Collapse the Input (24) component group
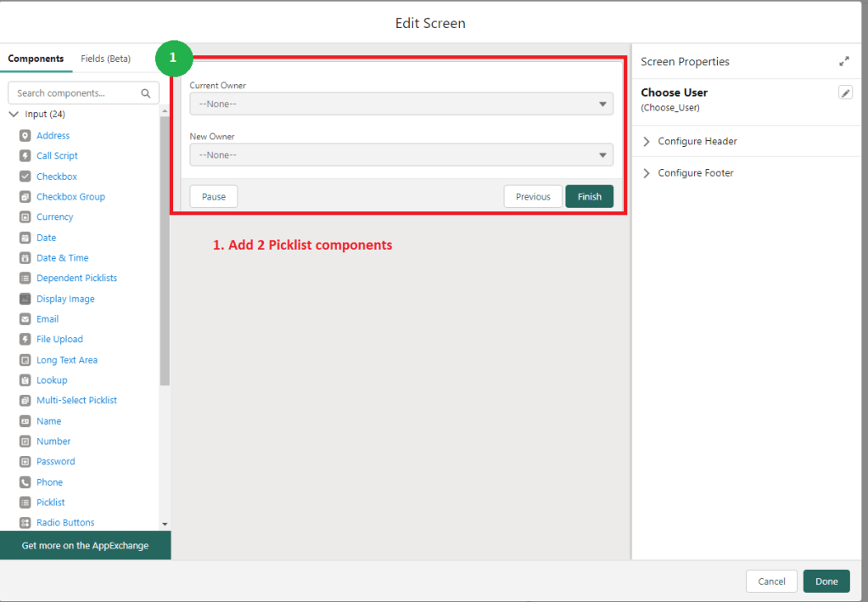Viewport: 868px width, 602px height. tap(14, 115)
